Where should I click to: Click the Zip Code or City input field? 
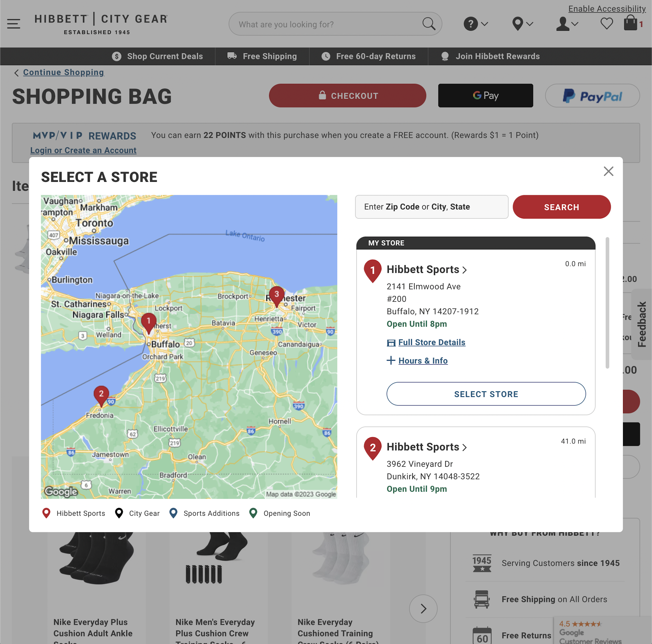[x=431, y=207]
